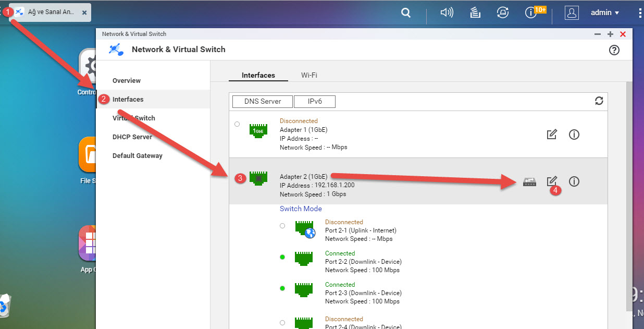Viewport: 644px width, 329px height.
Task: Close the Ağ ve Sanal An... taskbar tab
Action: 84,13
